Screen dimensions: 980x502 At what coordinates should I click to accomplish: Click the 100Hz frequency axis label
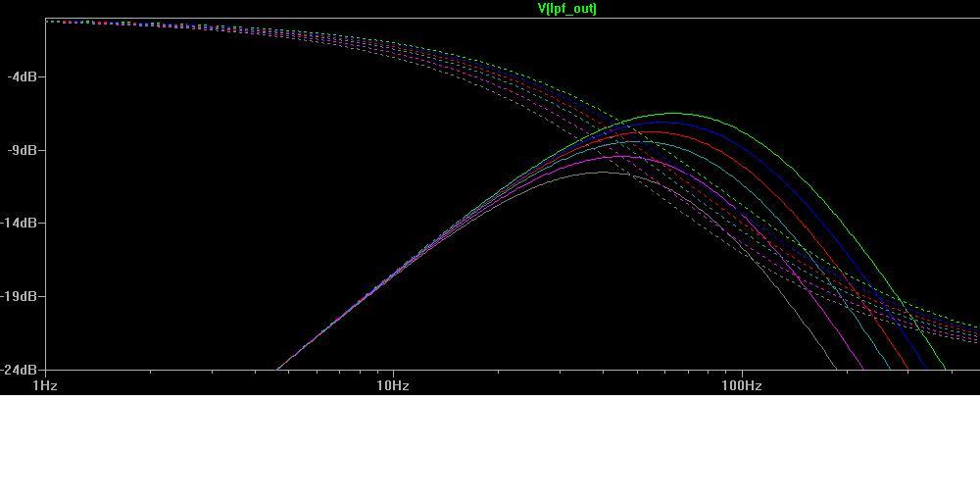[742, 385]
